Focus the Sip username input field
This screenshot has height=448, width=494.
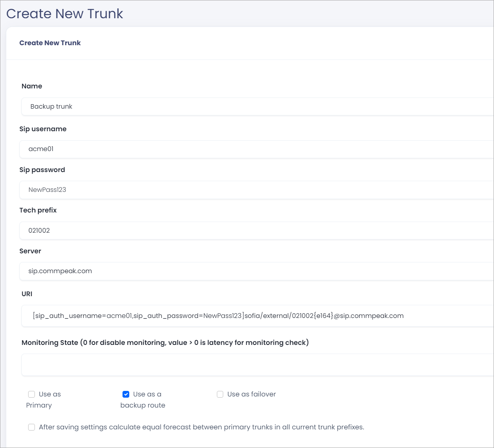click(x=257, y=149)
